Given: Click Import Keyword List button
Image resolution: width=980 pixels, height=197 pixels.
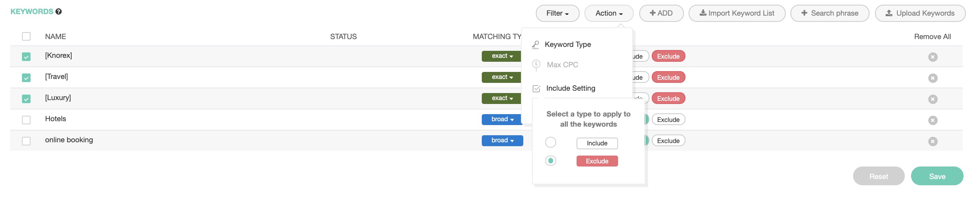Looking at the screenshot, I should click(x=736, y=13).
